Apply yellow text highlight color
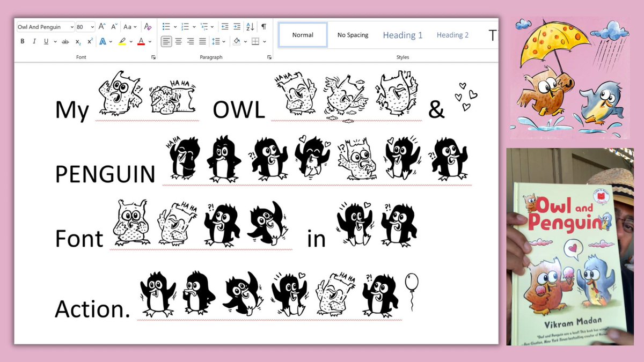The height and width of the screenshot is (362, 644). tap(122, 42)
